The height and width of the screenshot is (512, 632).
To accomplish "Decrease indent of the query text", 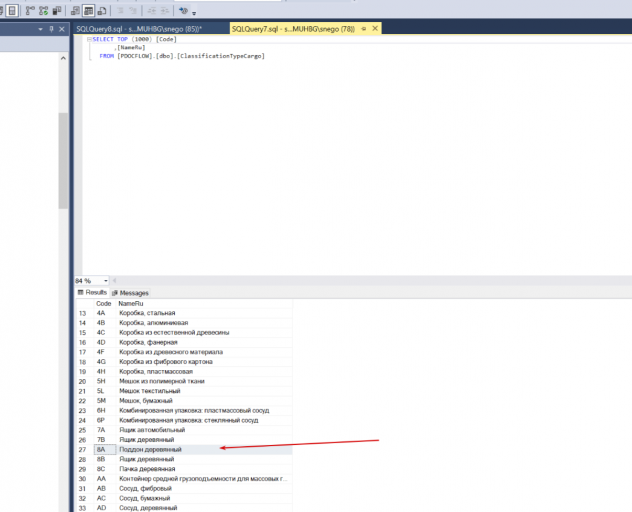I will pos(152,11).
